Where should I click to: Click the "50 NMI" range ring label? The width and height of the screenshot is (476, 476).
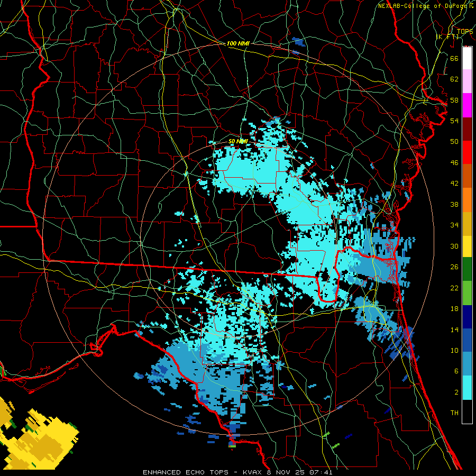tap(238, 141)
